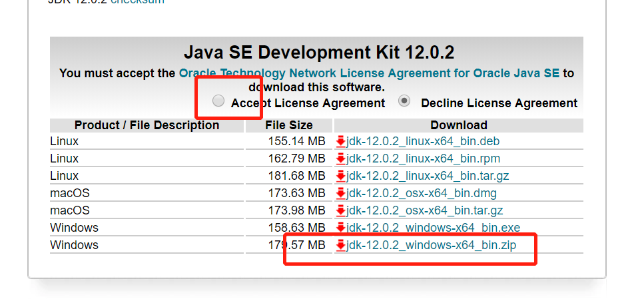
Task: Download jdk-12.0.2_osx-x64_bin.tar.gz file
Action: (x=425, y=210)
